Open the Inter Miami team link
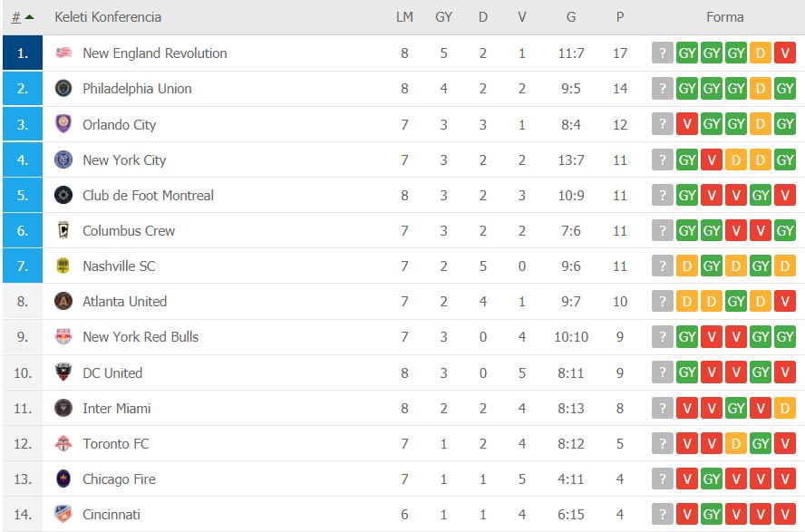This screenshot has height=532, width=805. point(117,409)
